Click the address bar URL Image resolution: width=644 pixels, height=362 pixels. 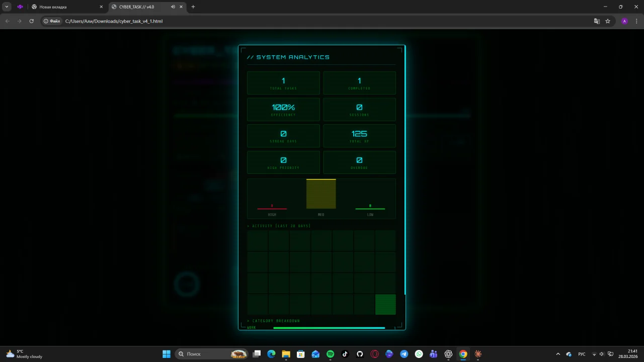(x=114, y=21)
